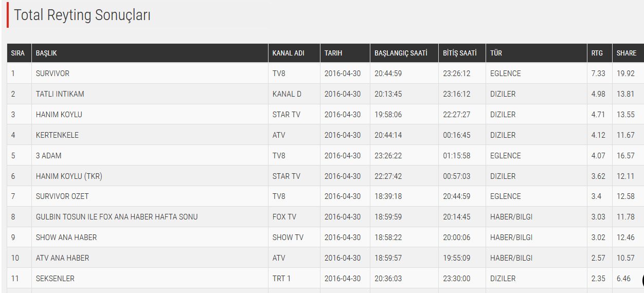Click RTG value 7.33
The image size is (644, 293).
click(x=598, y=74)
